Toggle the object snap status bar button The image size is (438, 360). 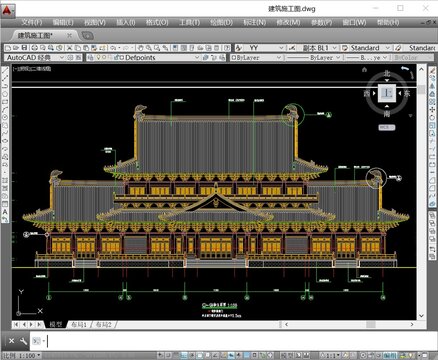[x=200, y=355]
